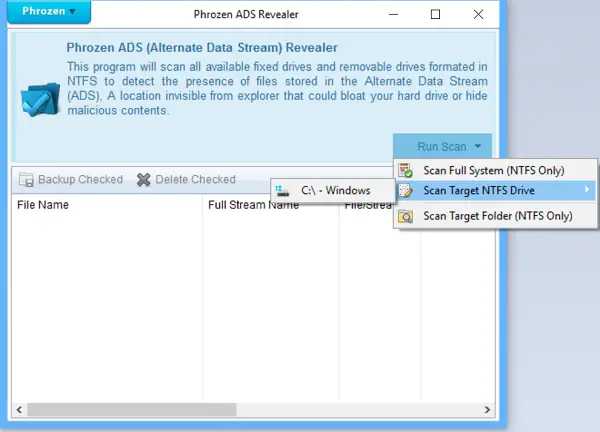
Task: Pick the C:\ - Windows drive
Action: click(333, 190)
